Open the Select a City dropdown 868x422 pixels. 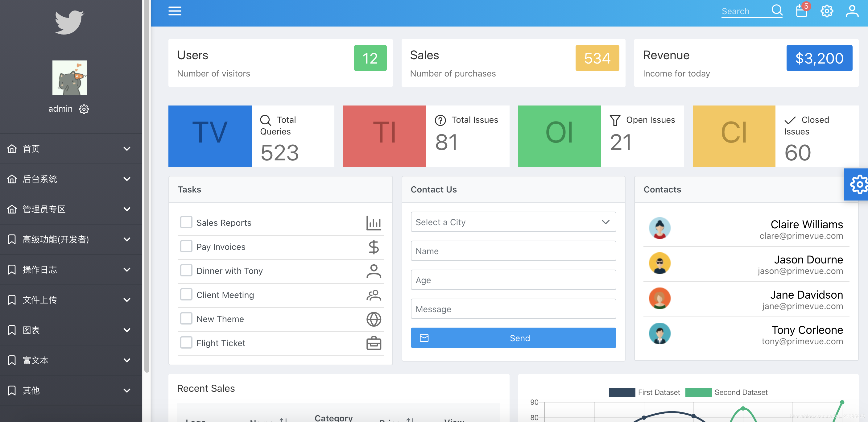513,222
